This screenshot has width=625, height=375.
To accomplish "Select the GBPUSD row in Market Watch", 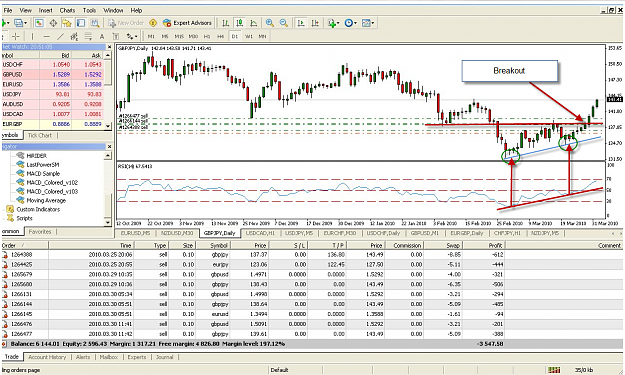I will pos(53,75).
